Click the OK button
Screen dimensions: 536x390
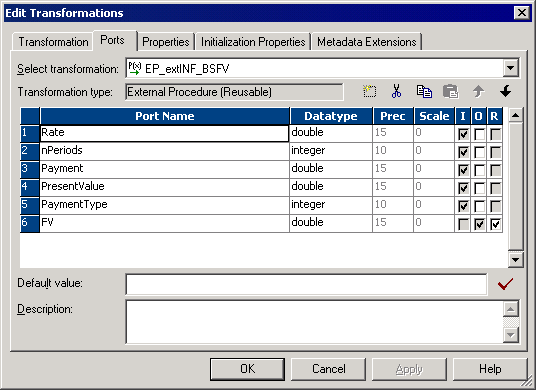(247, 369)
